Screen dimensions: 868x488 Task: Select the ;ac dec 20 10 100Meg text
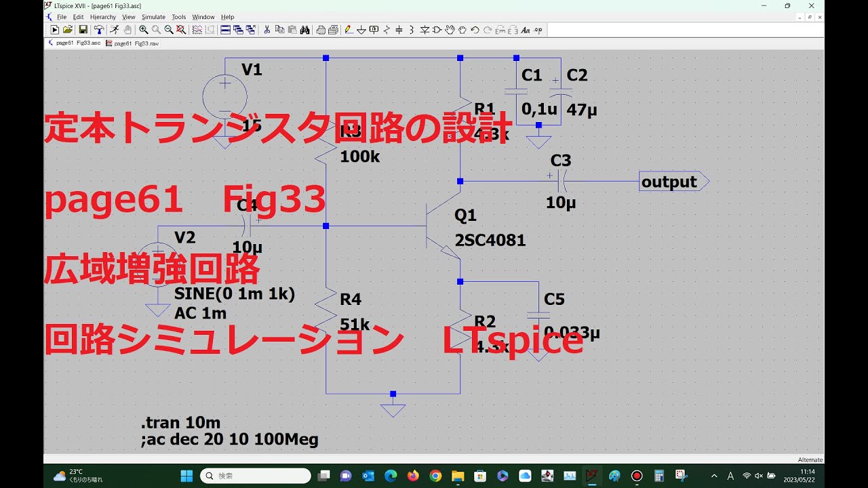[x=229, y=440]
